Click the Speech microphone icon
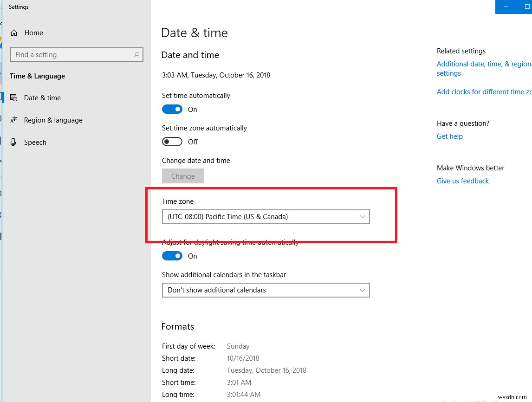This screenshot has height=402, width=532. point(14,142)
